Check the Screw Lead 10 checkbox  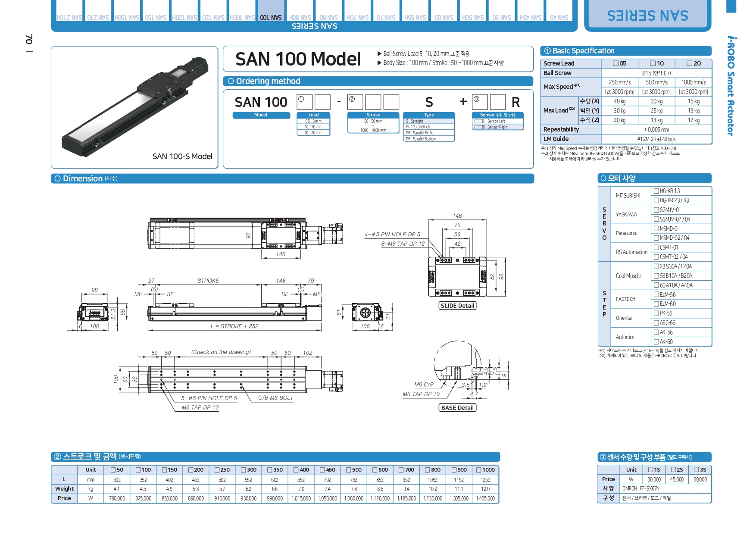click(x=653, y=63)
